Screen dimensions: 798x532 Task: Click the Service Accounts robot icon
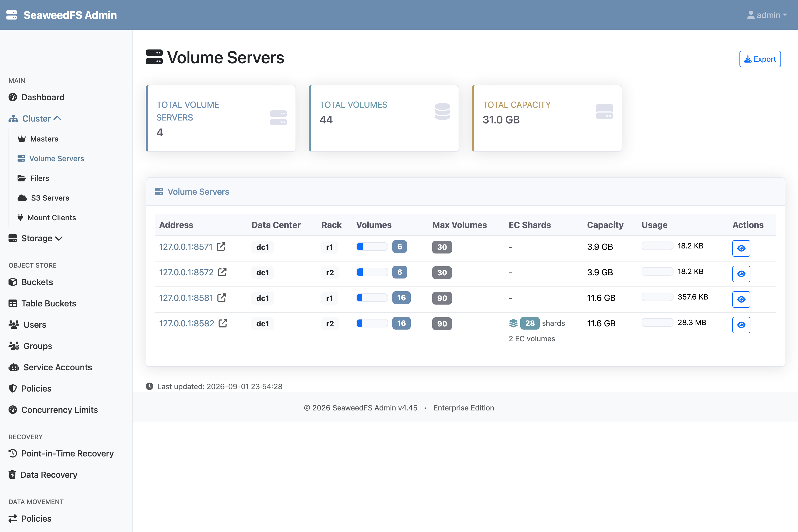[x=14, y=367]
